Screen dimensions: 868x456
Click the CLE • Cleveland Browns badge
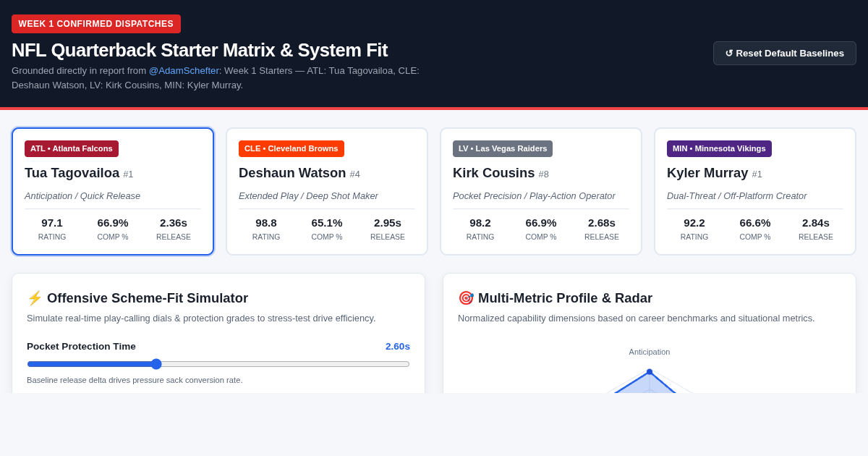(292, 148)
